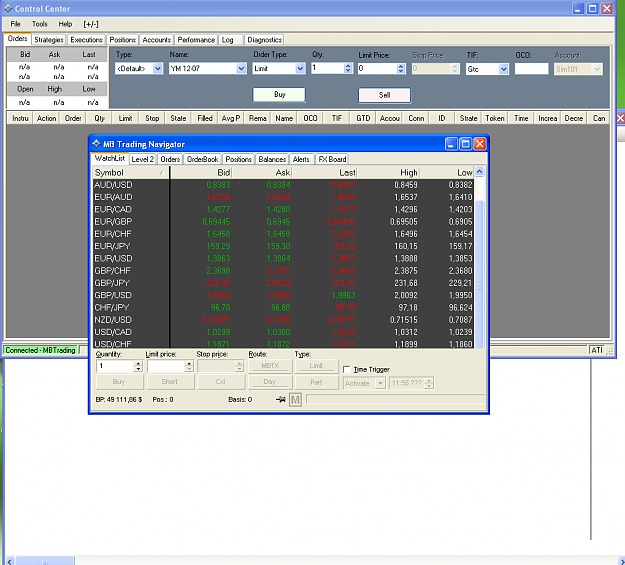Click the Avg P column header

pos(231,118)
